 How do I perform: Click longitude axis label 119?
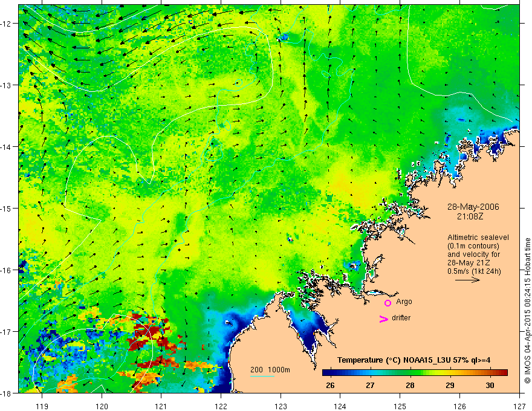[x=42, y=406]
